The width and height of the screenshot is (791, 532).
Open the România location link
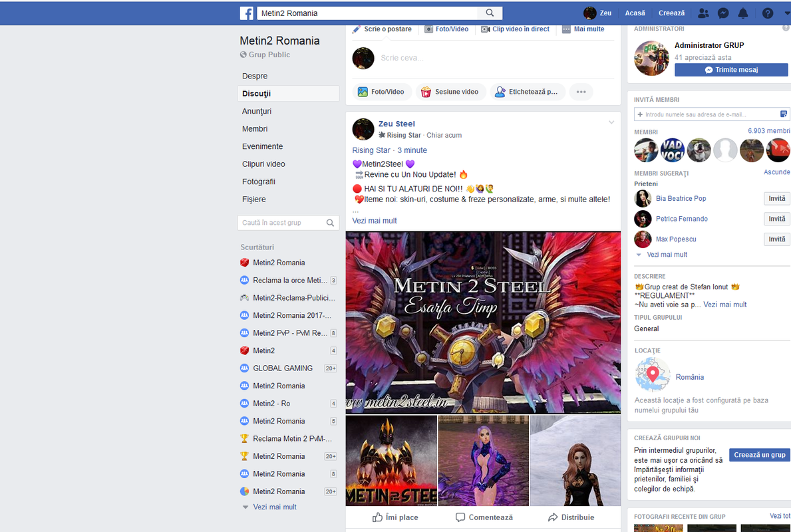[690, 377]
